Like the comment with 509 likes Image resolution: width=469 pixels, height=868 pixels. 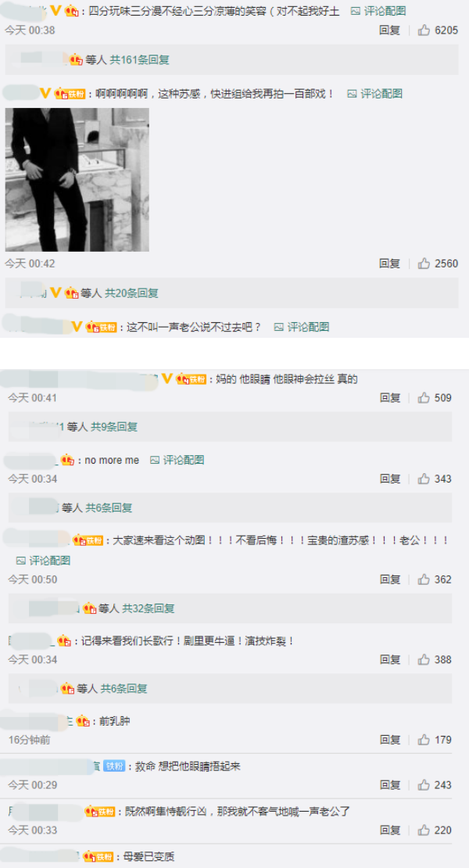tap(424, 397)
